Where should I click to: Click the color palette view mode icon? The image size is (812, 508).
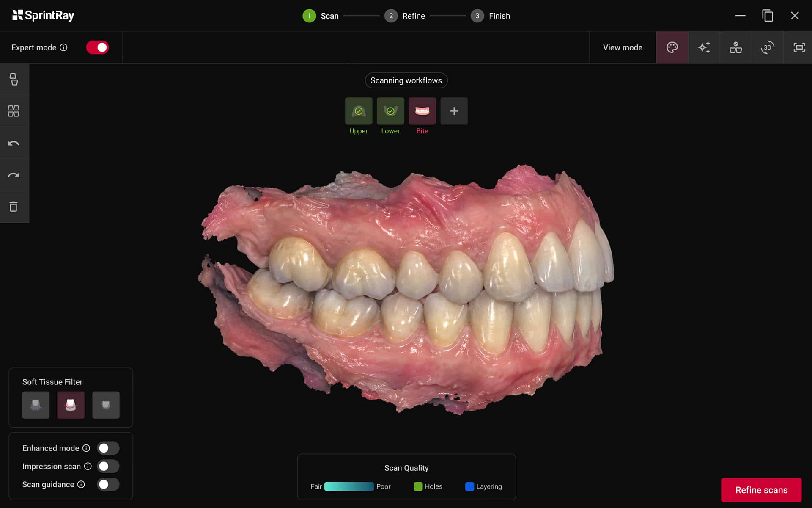click(x=672, y=47)
